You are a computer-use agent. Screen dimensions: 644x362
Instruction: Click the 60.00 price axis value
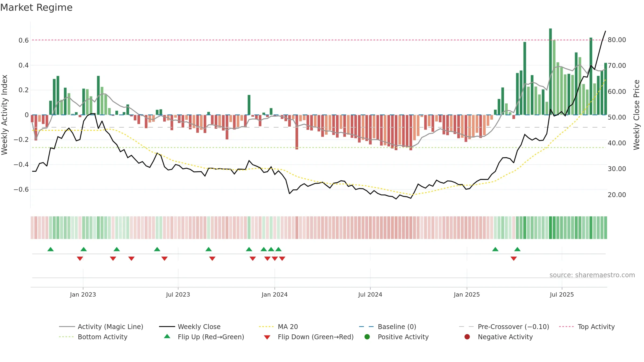pos(617,91)
